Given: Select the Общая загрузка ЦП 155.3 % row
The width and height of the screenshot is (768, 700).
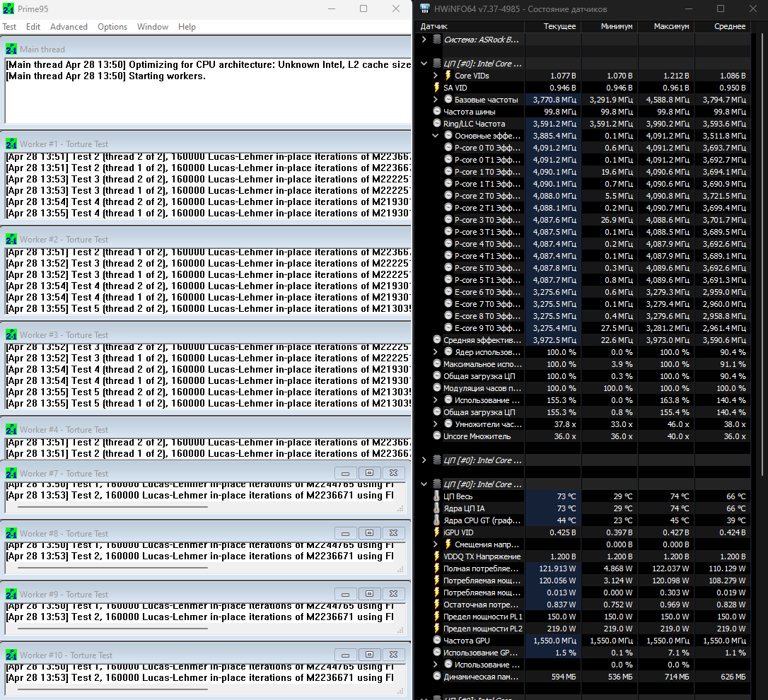Looking at the screenshot, I should tap(583, 412).
